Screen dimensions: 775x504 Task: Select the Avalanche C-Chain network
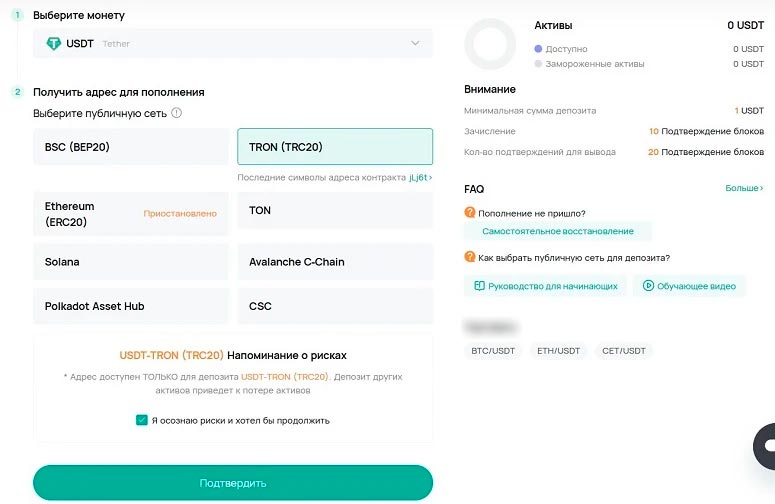[334, 262]
